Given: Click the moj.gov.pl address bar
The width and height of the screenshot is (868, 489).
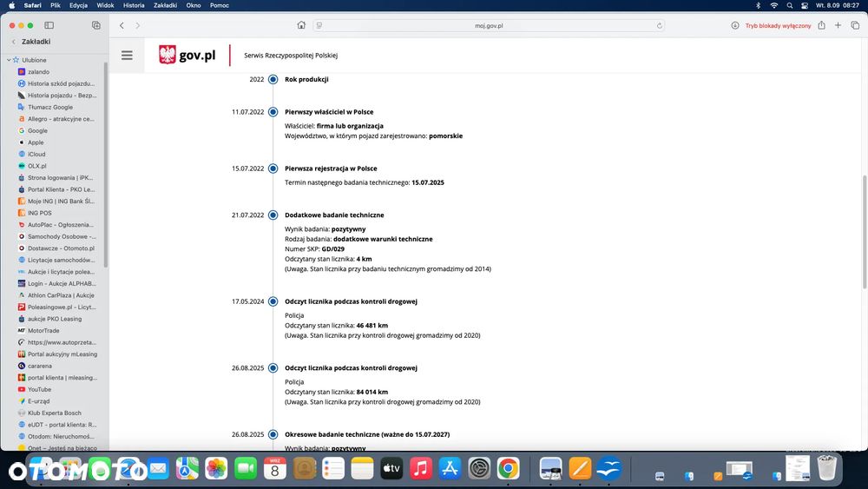Looking at the screenshot, I should pos(489,25).
